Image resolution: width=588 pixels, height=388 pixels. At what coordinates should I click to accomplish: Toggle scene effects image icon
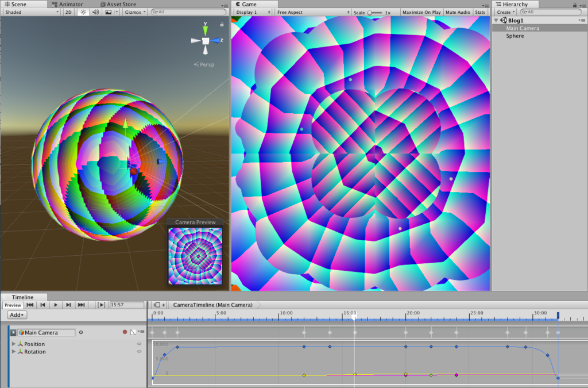click(109, 12)
